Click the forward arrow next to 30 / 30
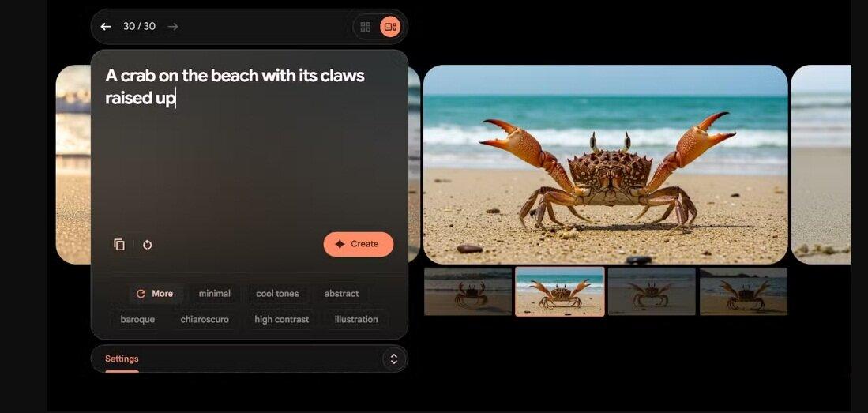This screenshot has width=868, height=413. coord(173,27)
